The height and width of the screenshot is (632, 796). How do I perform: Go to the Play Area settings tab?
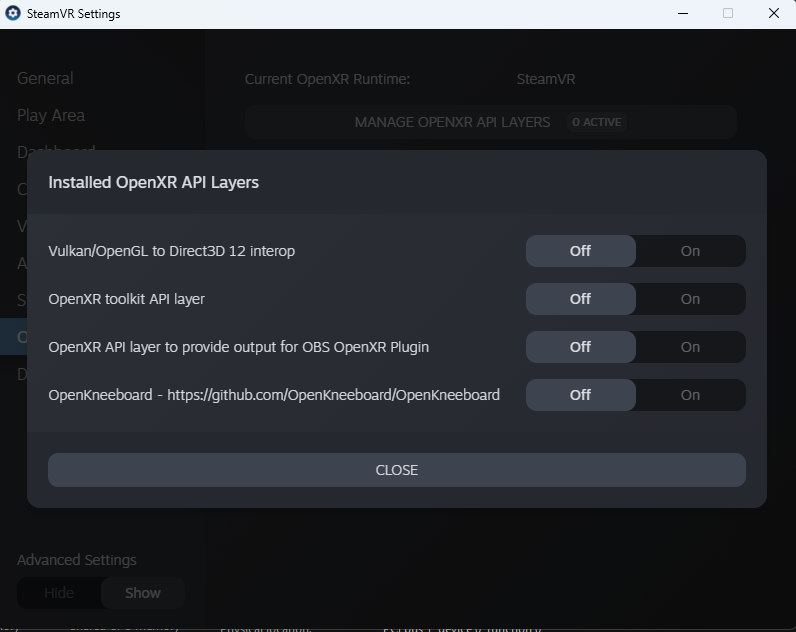(x=50, y=115)
